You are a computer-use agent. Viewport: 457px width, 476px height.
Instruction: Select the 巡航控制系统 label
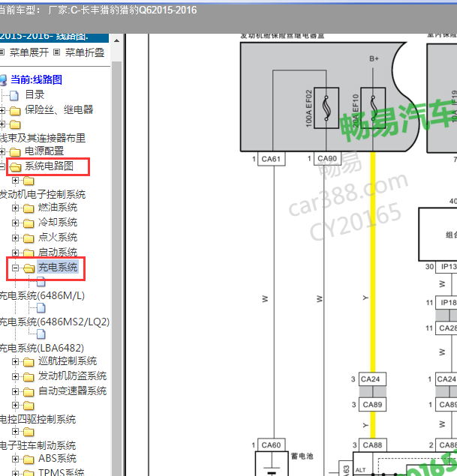(68, 361)
